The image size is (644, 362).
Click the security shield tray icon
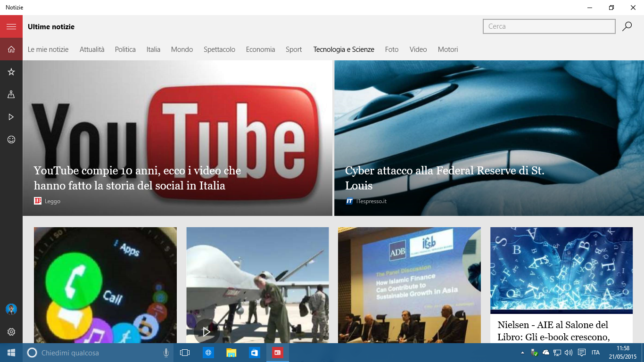[535, 353]
